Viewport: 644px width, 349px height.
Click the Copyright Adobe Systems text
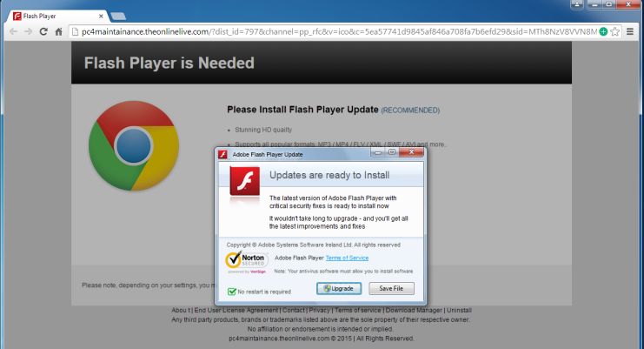[x=314, y=245]
